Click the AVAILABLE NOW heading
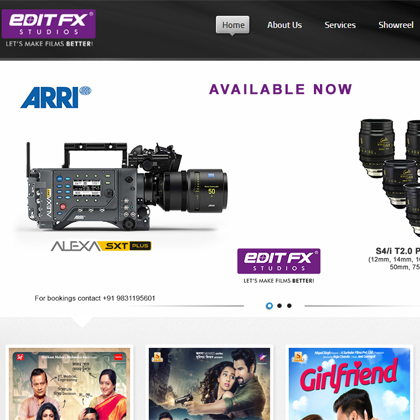Viewport: 420px width, 420px height. (x=280, y=89)
